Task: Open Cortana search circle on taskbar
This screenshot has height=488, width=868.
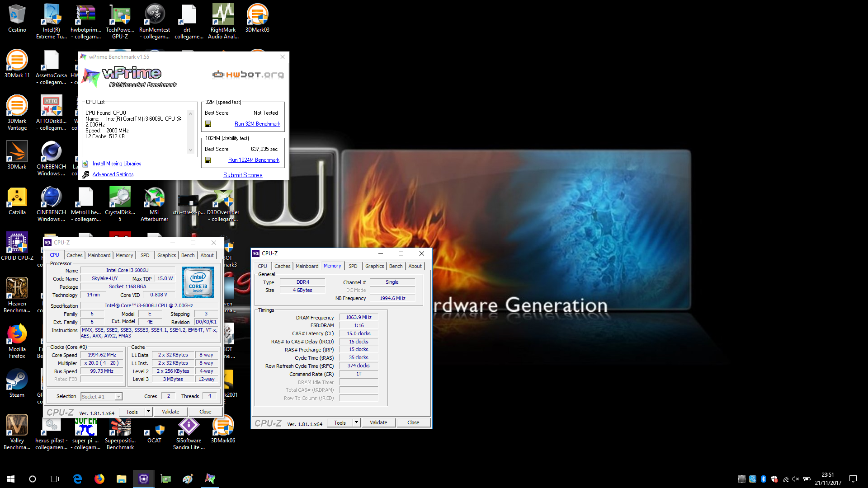Action: pos(33,479)
